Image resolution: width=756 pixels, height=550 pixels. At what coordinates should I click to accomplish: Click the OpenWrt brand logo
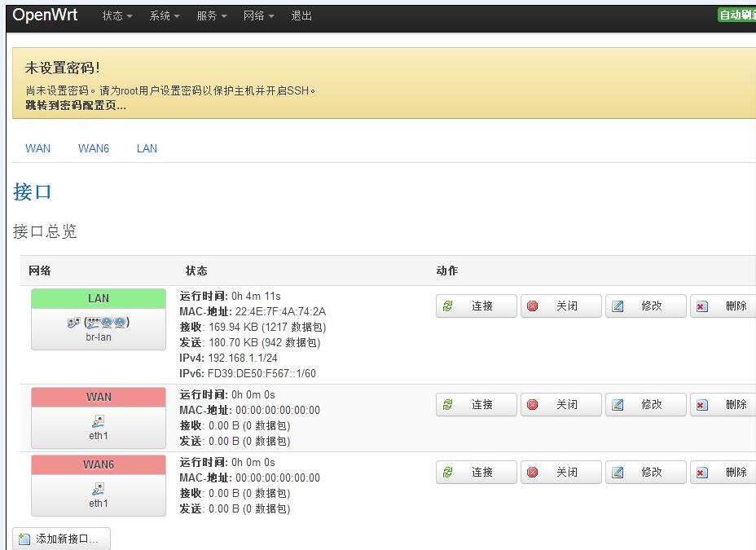click(x=45, y=15)
